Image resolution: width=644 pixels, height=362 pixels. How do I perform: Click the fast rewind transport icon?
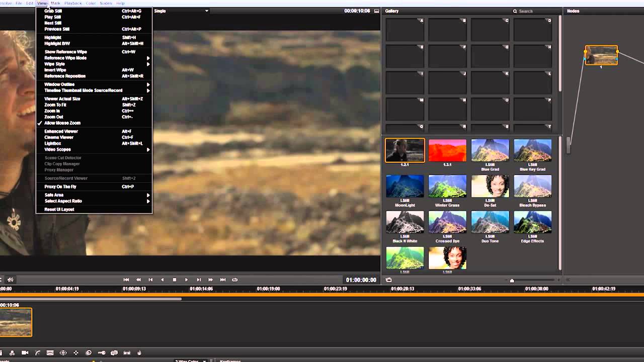coord(138,280)
